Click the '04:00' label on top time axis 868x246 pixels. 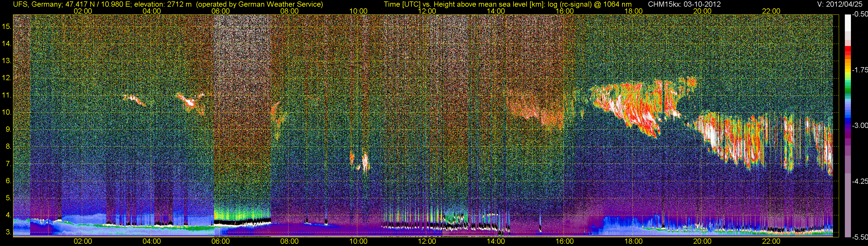click(152, 11)
